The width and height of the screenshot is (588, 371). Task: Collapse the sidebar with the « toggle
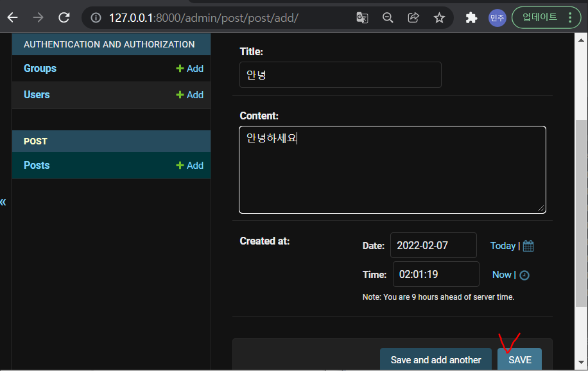click(x=3, y=202)
